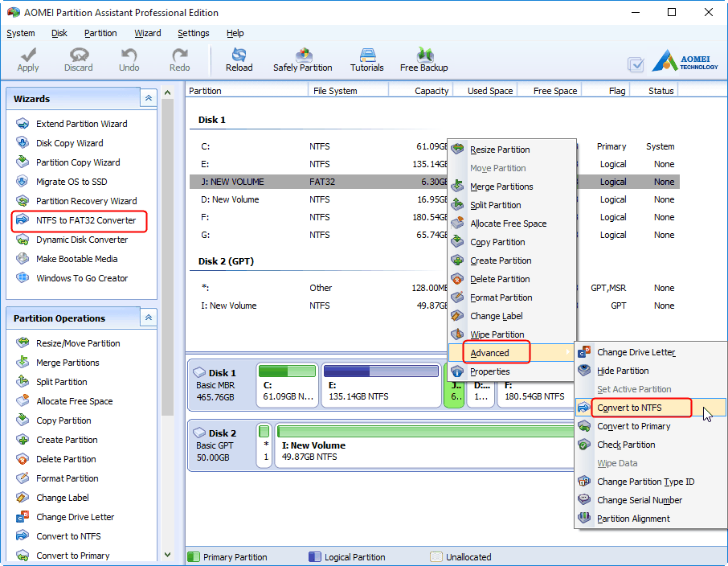
Task: Click Windows To Go Creator icon
Action: [x=22, y=278]
